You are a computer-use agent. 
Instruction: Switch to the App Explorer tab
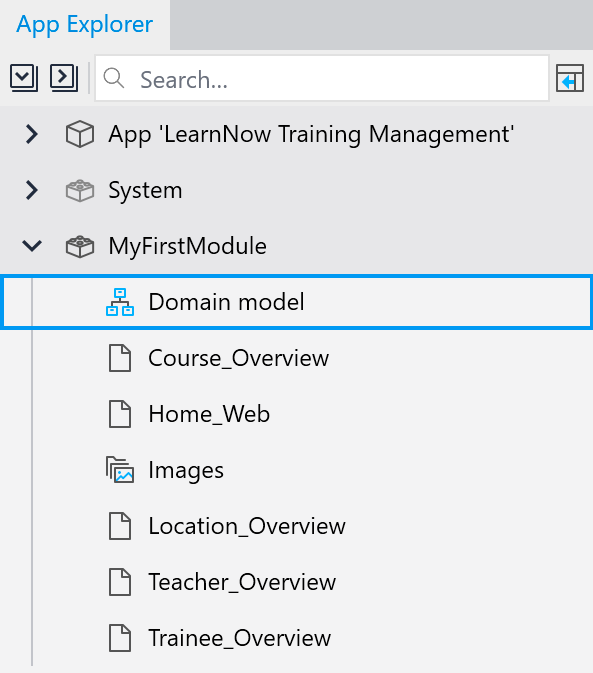[85, 24]
